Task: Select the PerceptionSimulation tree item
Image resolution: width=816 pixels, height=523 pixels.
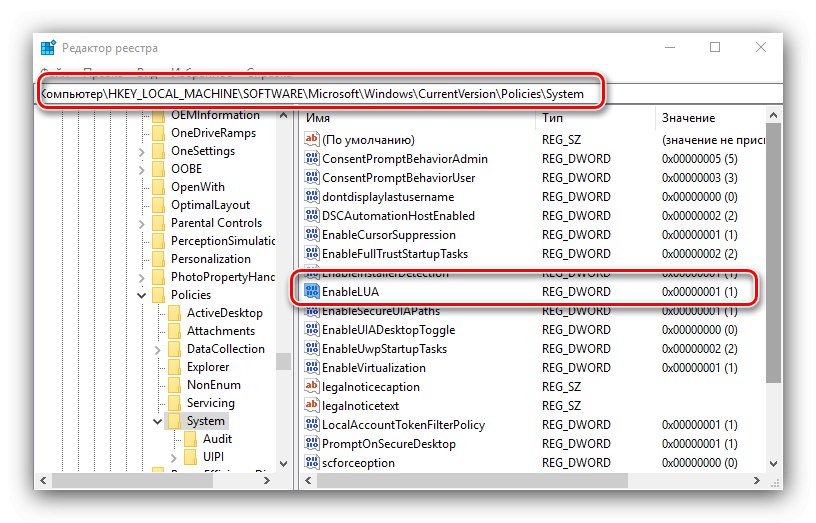Action: coord(223,241)
